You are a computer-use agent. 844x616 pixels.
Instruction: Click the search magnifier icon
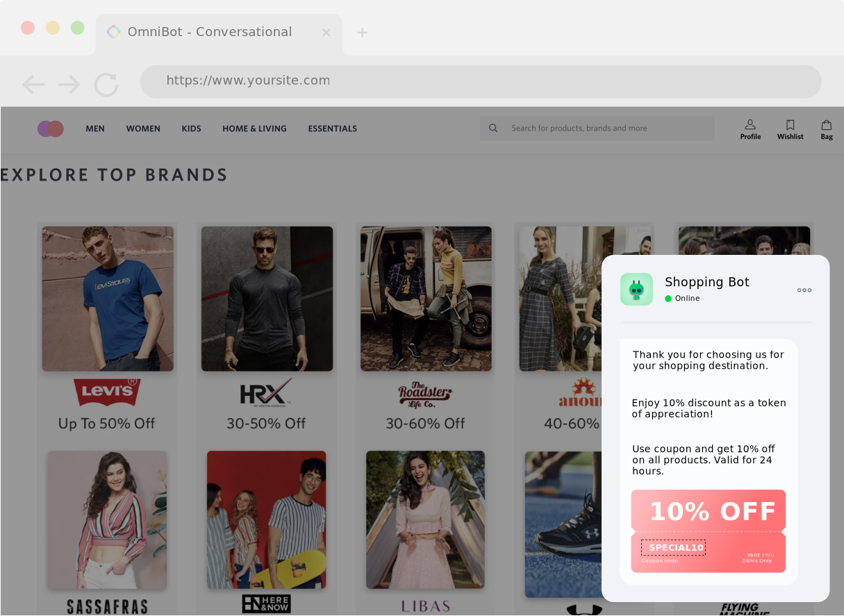tap(493, 128)
